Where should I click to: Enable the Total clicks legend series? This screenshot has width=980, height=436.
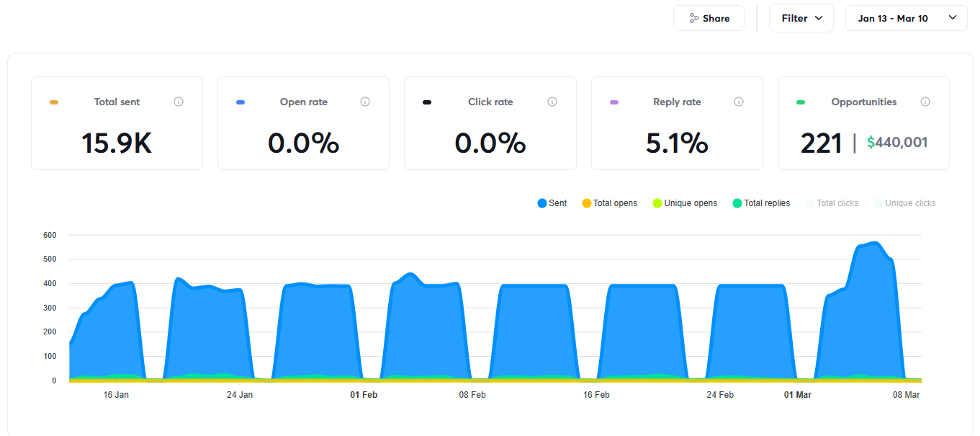coord(832,203)
